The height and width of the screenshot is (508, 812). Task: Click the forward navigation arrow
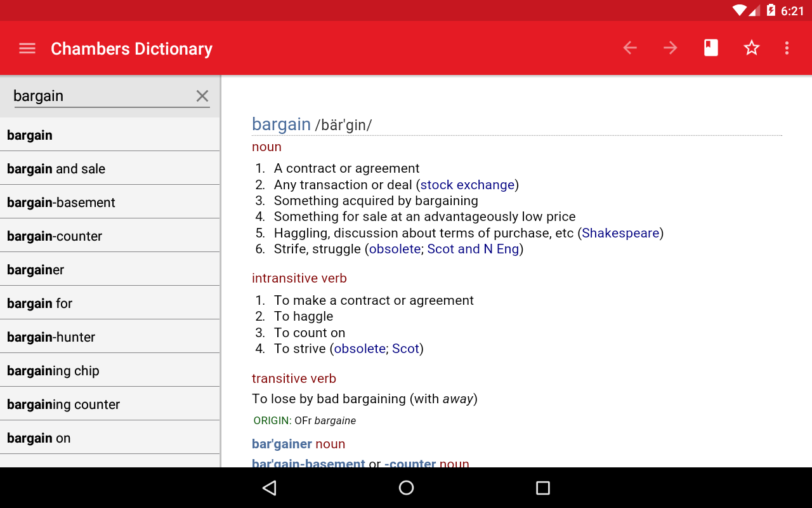coord(670,48)
